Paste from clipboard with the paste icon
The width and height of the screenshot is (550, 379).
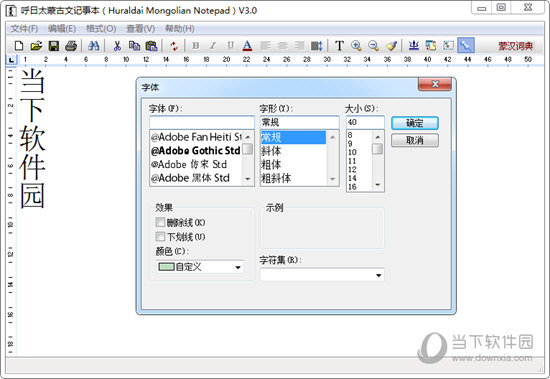(152, 46)
